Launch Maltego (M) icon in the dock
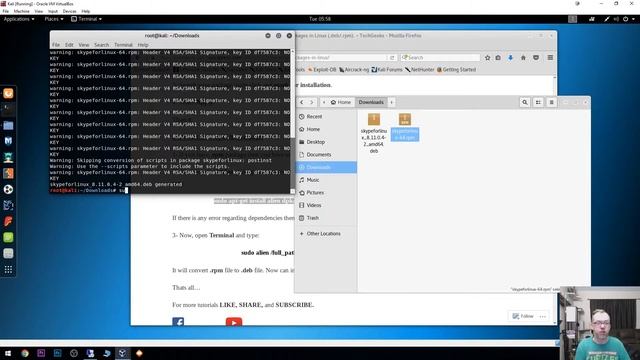This screenshot has height=360, width=640. coord(8,141)
